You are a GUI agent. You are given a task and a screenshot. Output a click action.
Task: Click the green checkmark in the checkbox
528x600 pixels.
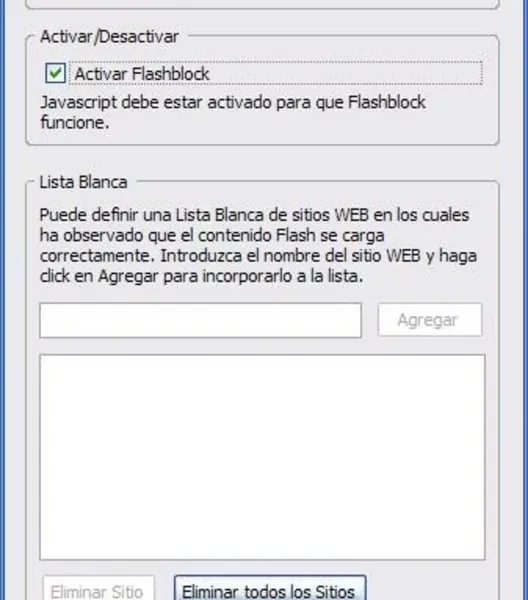coord(56,72)
